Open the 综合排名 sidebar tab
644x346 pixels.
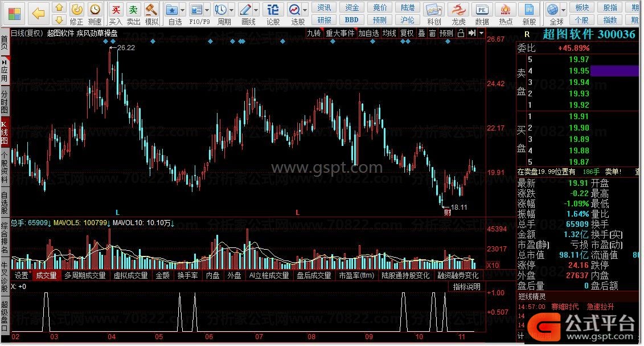(x=5, y=238)
